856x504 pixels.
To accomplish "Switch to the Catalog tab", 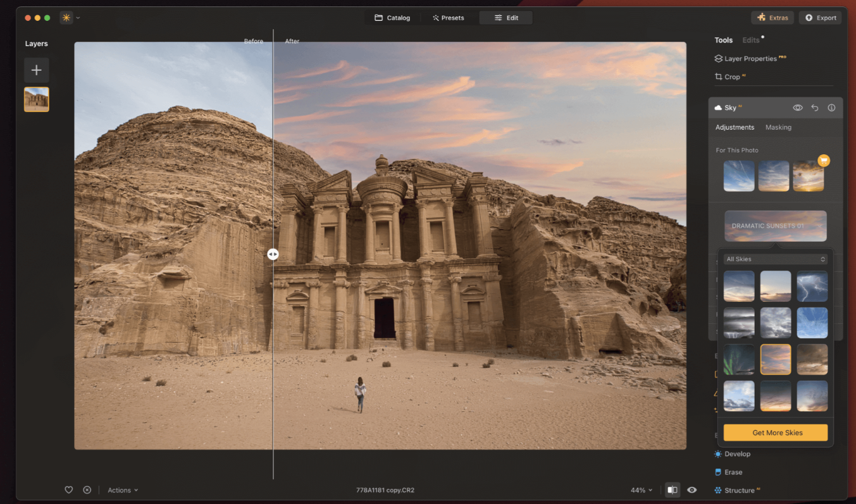I will [392, 18].
